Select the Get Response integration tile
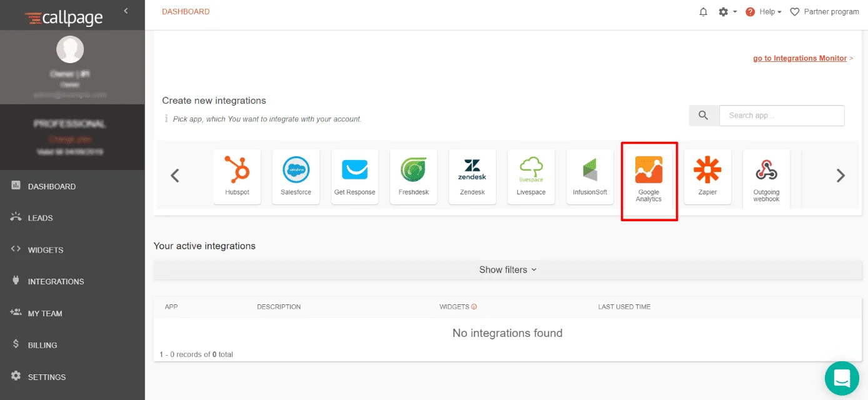 click(x=355, y=176)
